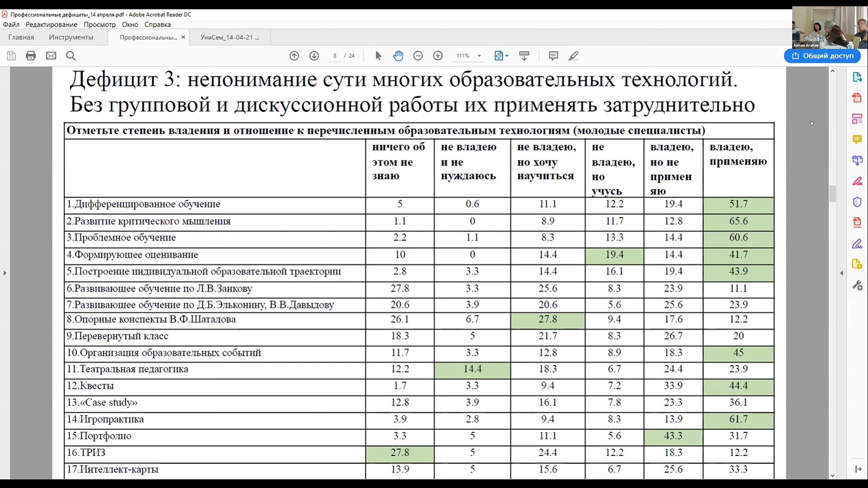Click the page number input field
Image resolution: width=868 pixels, height=488 pixels.
point(335,56)
